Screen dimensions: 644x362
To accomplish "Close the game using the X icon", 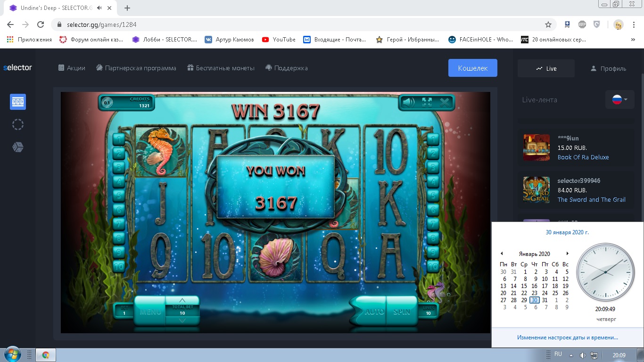I will (444, 102).
